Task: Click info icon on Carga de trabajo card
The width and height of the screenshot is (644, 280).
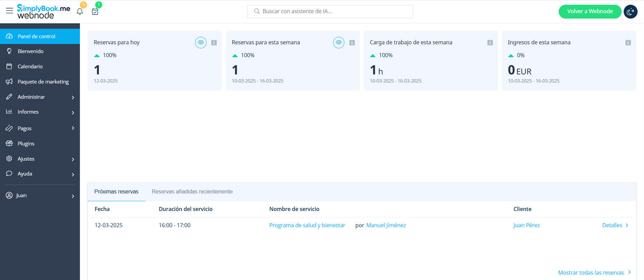Action: tap(490, 43)
